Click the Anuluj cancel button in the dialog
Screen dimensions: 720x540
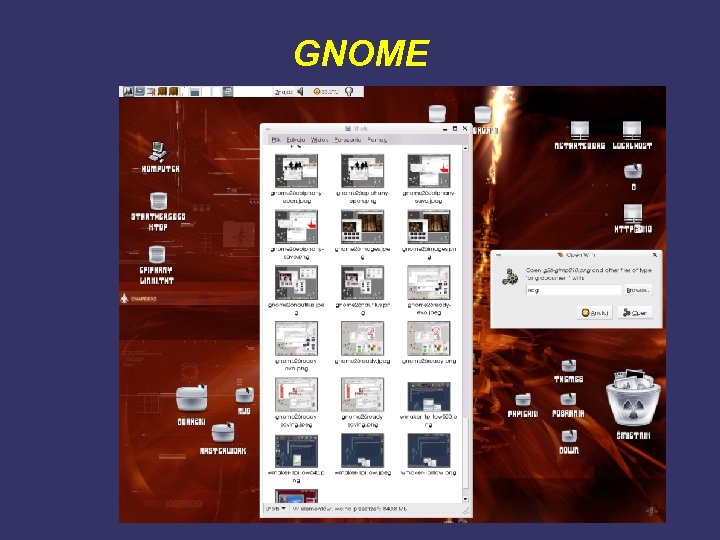point(595,313)
